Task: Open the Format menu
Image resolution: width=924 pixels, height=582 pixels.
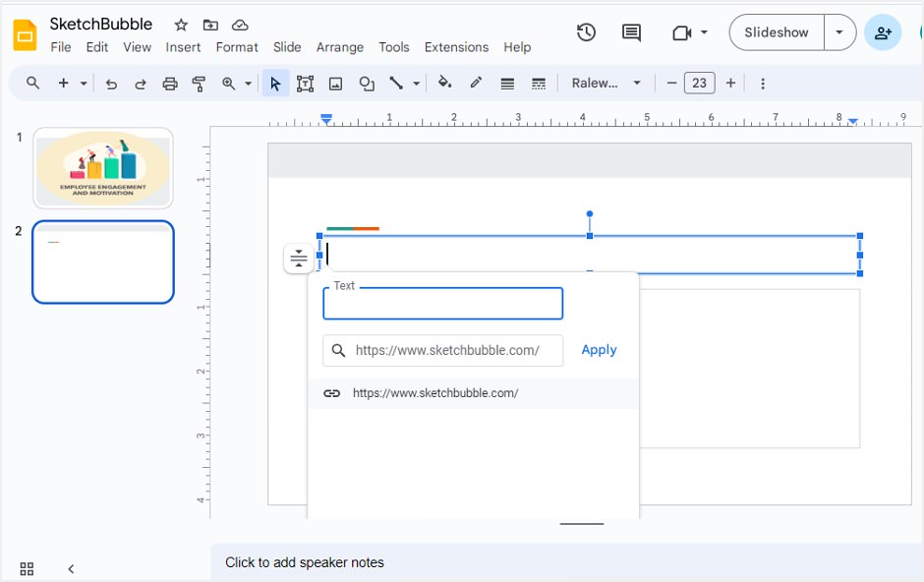Action: click(237, 47)
